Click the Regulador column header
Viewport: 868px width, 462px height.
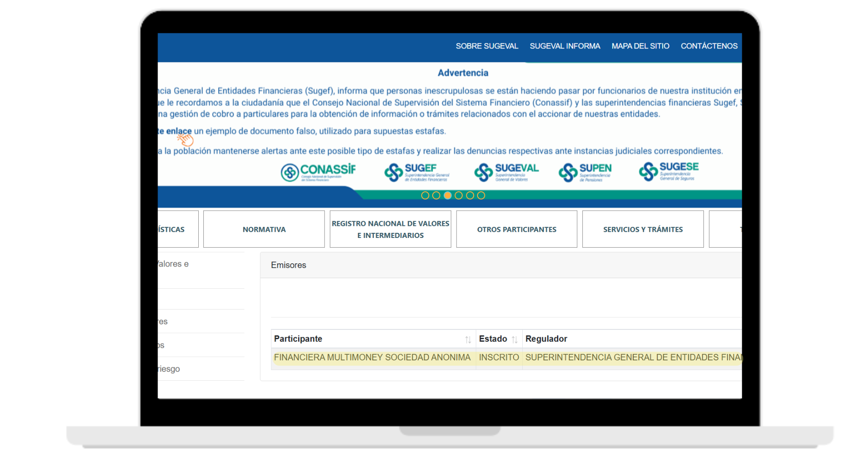[x=546, y=339]
